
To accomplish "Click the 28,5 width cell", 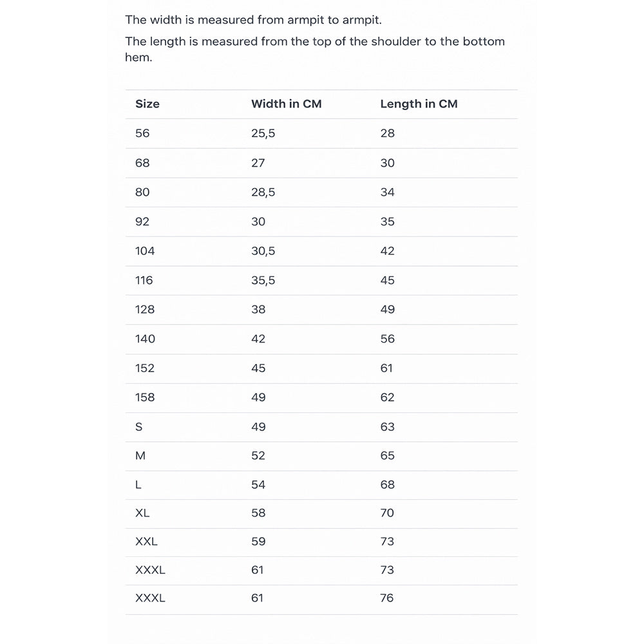I will 263,192.
